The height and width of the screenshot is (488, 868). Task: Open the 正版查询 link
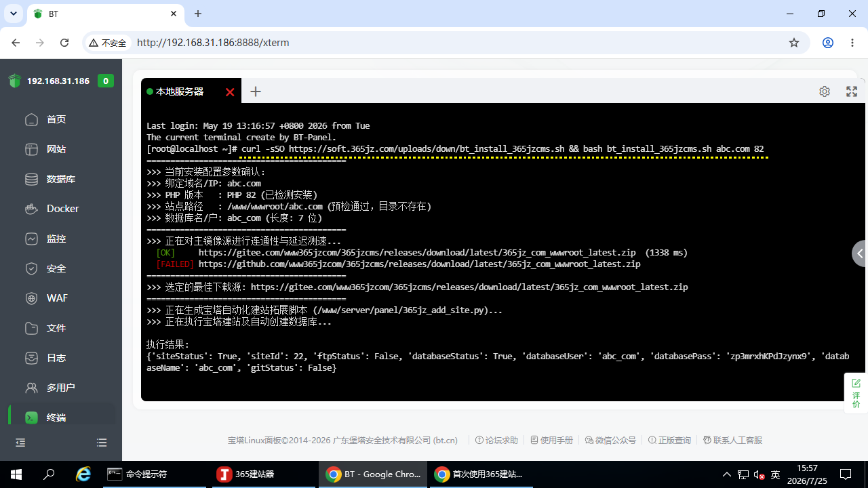coord(670,441)
